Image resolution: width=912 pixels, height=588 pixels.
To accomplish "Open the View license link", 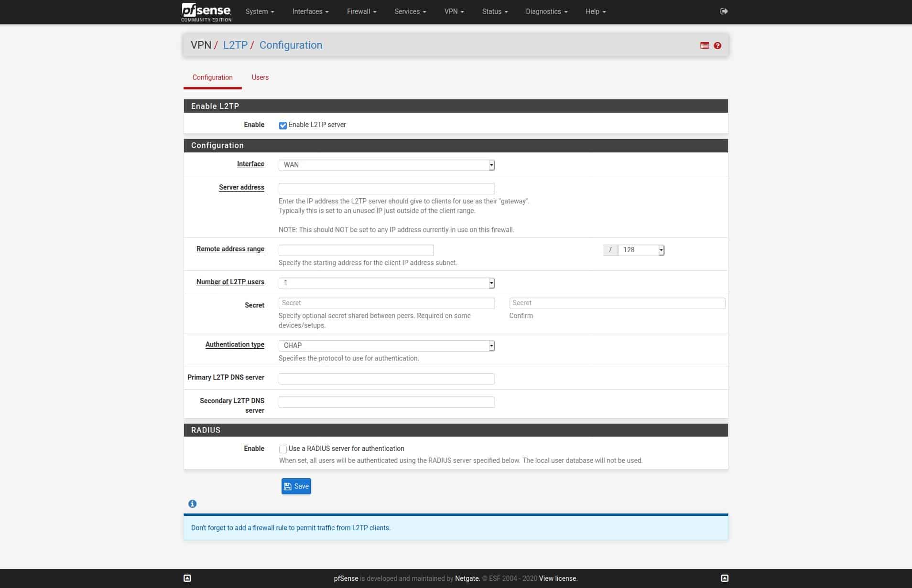I will 558,578.
